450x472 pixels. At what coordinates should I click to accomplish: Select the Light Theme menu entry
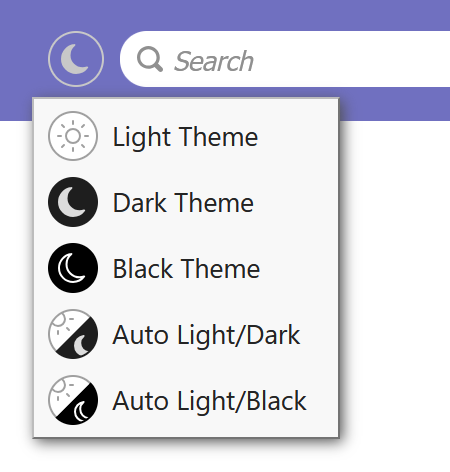click(186, 136)
